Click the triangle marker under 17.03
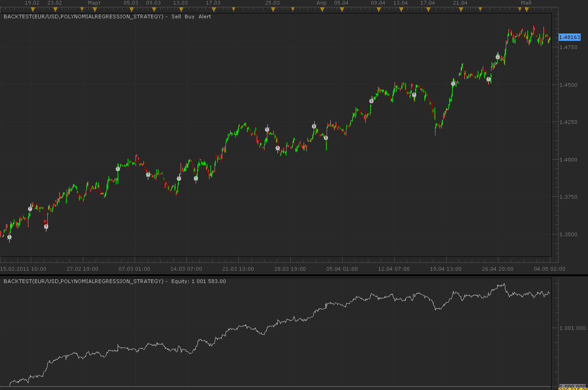 tap(214, 9)
